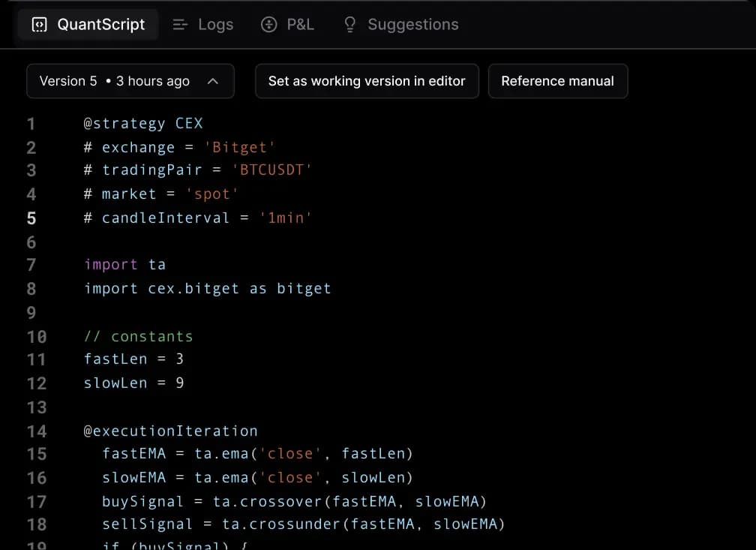
Task: Click the P&L circle icon
Action: tap(268, 24)
